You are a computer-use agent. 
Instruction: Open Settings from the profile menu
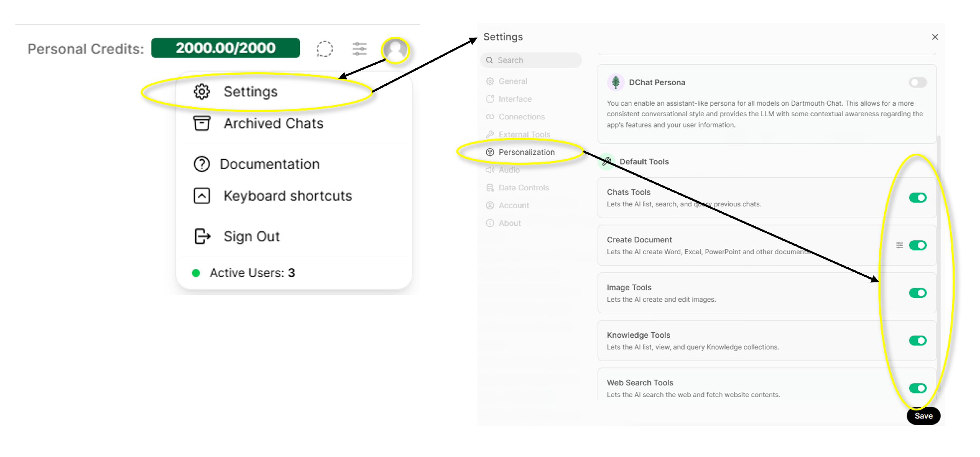[x=294, y=92]
